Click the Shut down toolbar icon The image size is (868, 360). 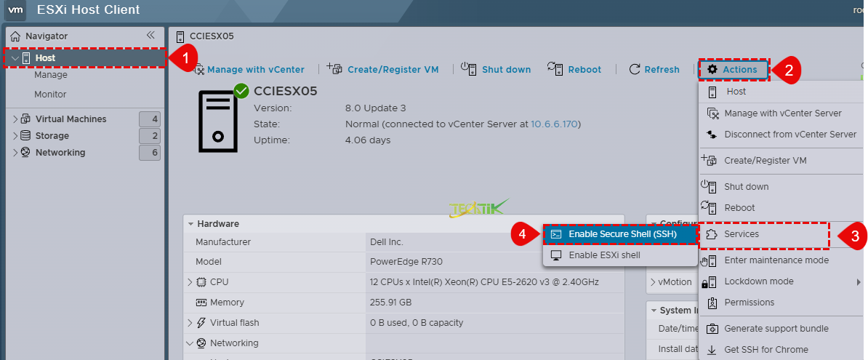point(469,68)
